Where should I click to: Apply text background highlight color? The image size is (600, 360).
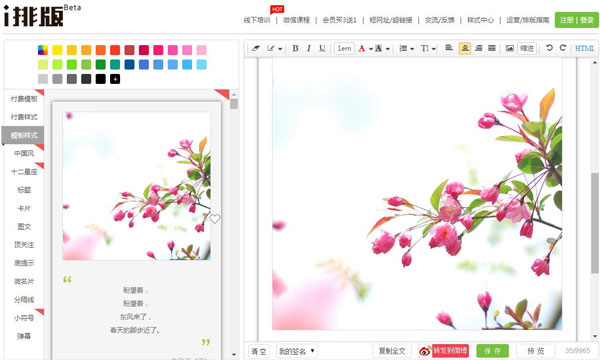point(378,48)
